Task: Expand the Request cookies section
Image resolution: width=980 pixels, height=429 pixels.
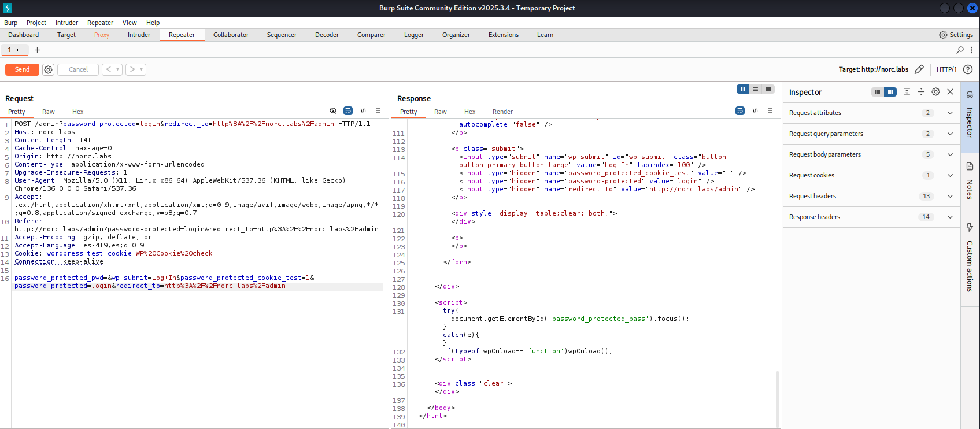Action: tap(950, 175)
